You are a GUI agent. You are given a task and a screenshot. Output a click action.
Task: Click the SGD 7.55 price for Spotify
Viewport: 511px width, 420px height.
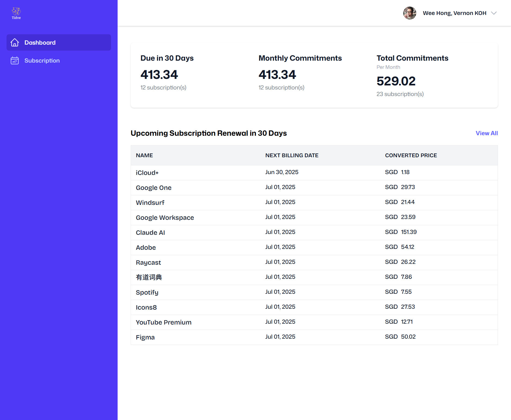point(398,292)
